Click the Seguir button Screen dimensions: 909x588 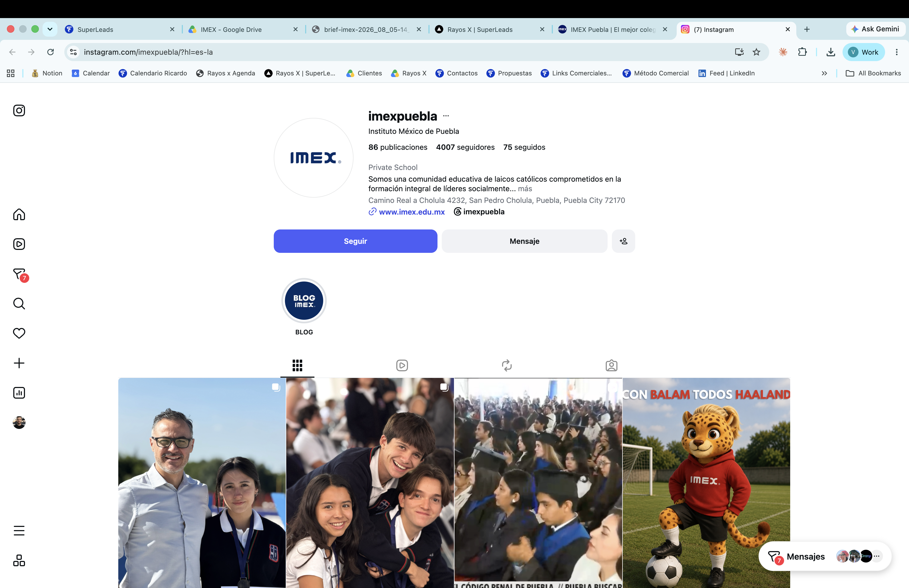(x=355, y=241)
